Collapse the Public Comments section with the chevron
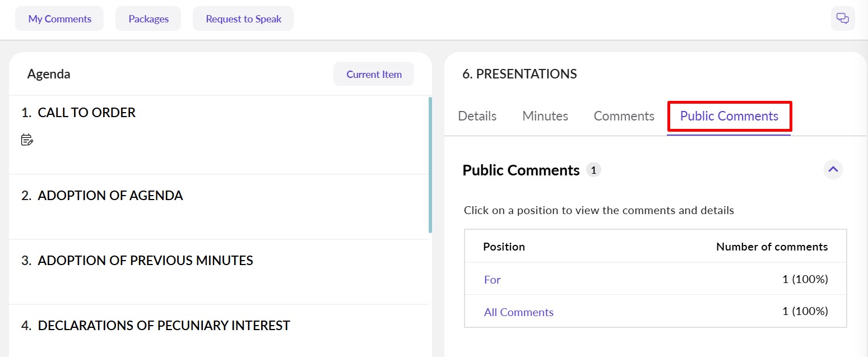 click(x=833, y=169)
